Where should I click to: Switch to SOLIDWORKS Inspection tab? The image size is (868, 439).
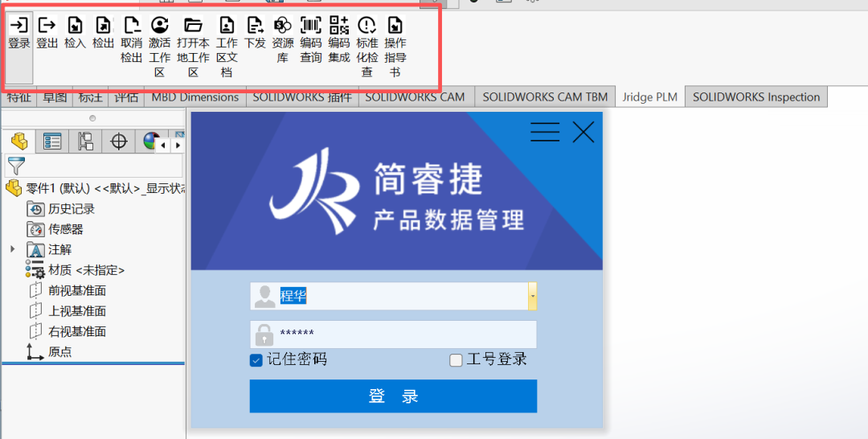pos(756,96)
